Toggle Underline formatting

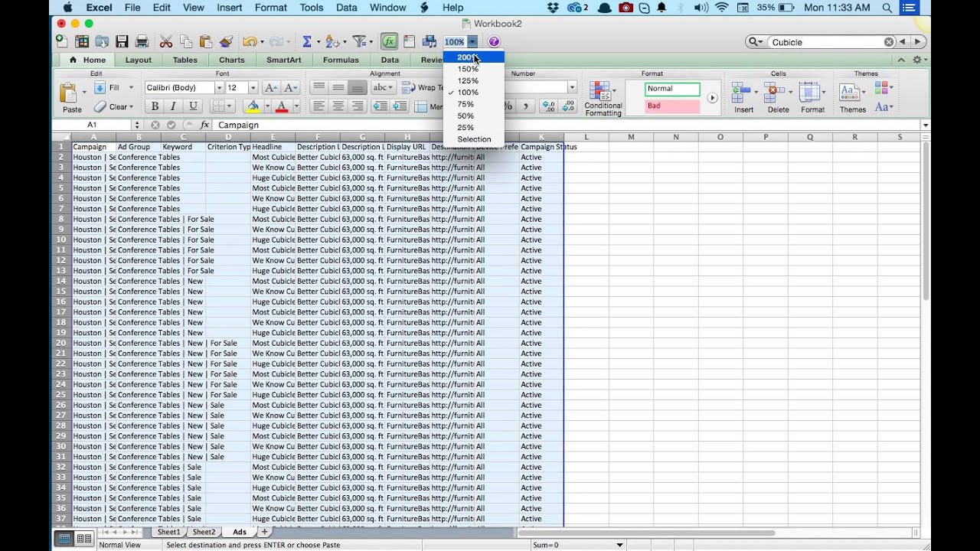tap(192, 106)
